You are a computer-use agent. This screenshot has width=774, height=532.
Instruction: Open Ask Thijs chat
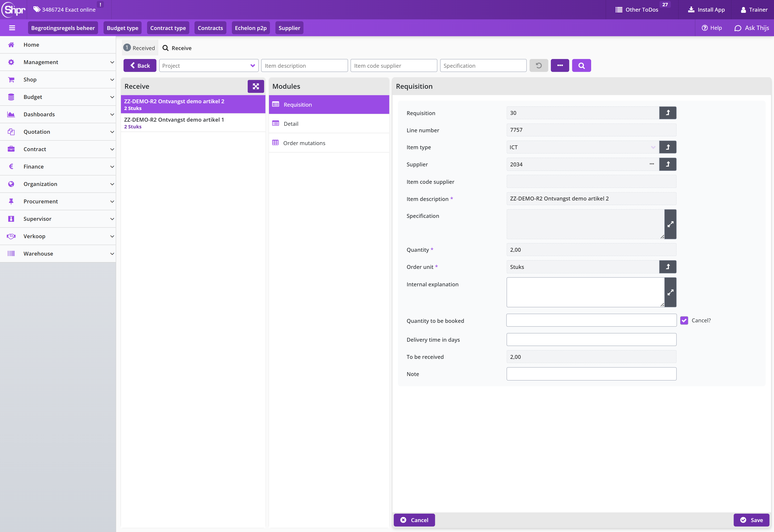click(752, 28)
